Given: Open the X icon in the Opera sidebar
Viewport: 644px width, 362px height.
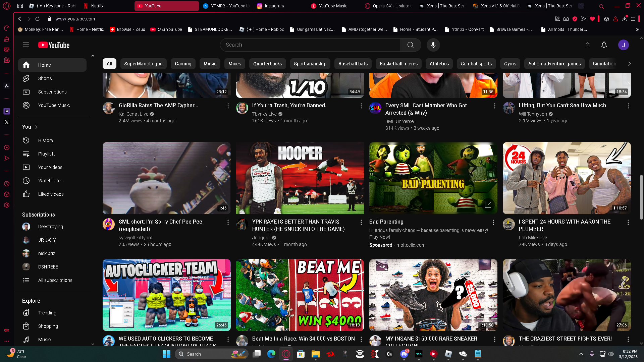Looking at the screenshot, I should point(7,122).
